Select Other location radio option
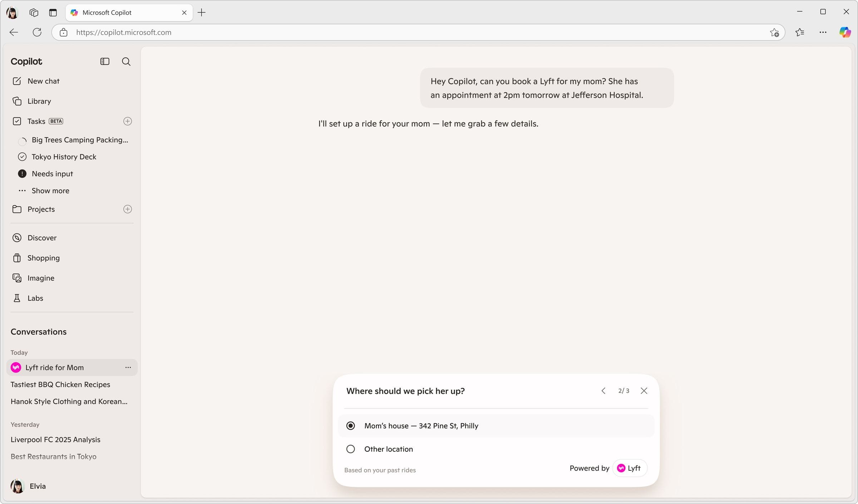 pos(496,449)
